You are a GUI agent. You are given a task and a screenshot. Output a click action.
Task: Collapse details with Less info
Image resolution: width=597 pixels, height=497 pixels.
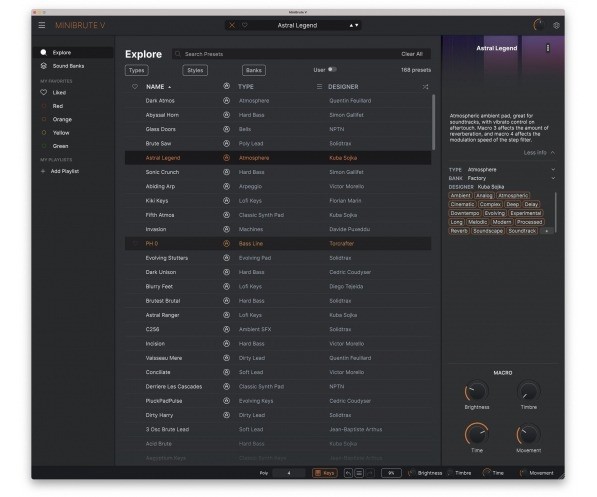(x=539, y=153)
